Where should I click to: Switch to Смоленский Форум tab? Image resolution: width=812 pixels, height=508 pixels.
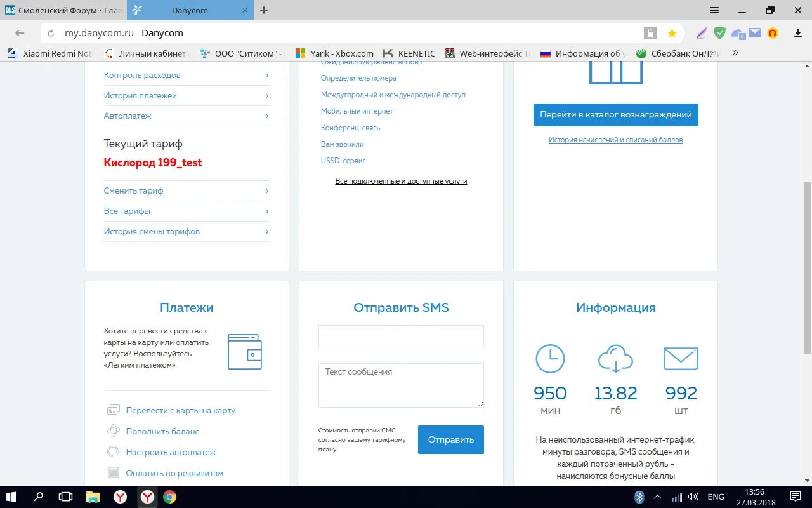tap(63, 10)
